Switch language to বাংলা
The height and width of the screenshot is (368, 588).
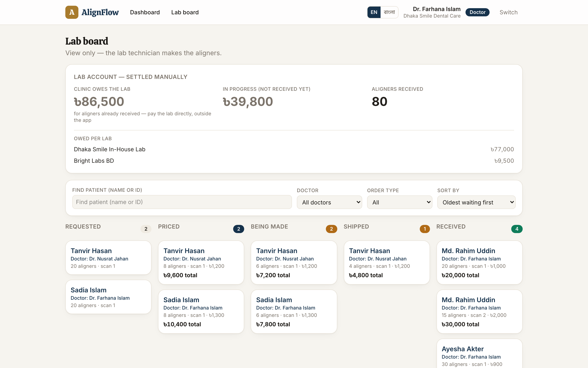(x=389, y=12)
